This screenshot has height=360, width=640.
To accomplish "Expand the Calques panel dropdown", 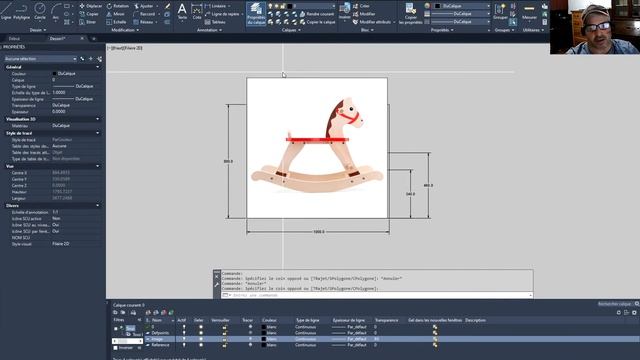I will pyautogui.click(x=291, y=30).
